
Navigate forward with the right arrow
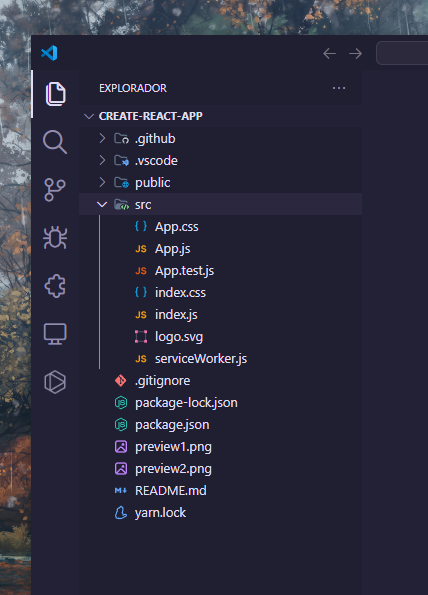click(x=356, y=54)
